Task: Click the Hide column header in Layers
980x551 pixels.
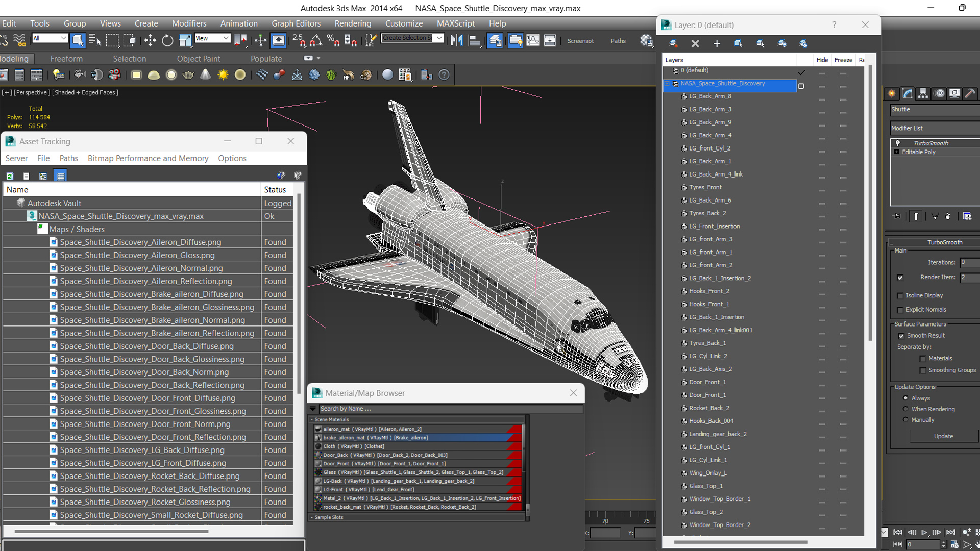Action: click(822, 60)
